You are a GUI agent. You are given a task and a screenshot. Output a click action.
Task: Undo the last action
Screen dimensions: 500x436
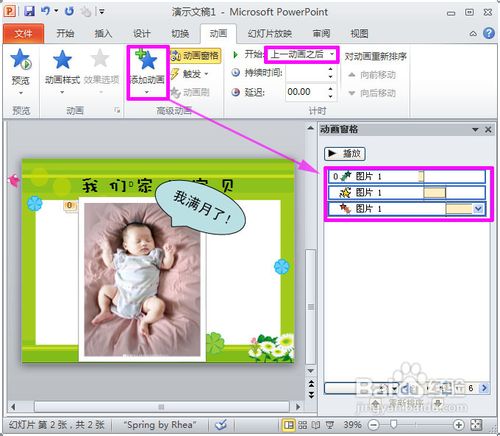click(45, 12)
